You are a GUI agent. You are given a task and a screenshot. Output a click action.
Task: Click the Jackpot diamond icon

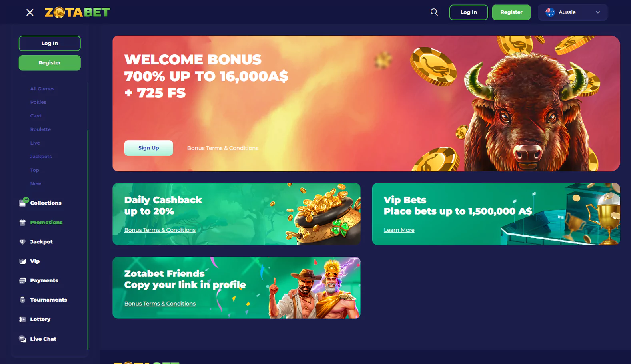click(x=22, y=242)
